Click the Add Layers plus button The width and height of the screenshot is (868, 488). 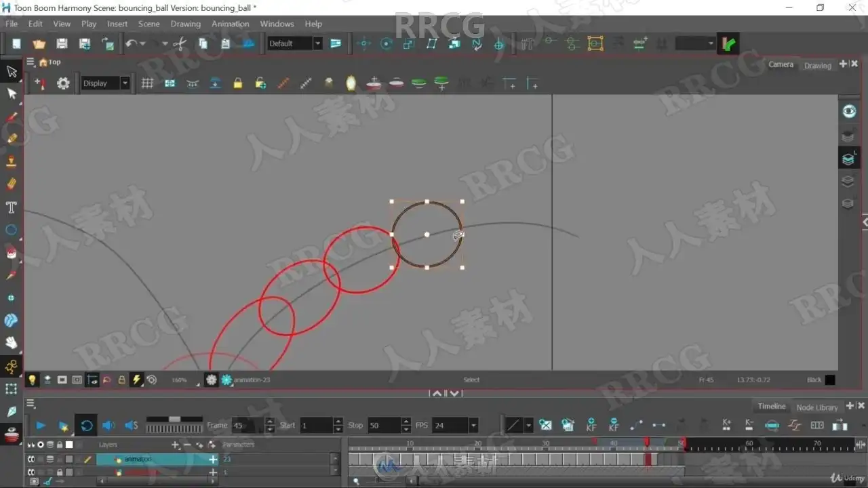tap(176, 445)
